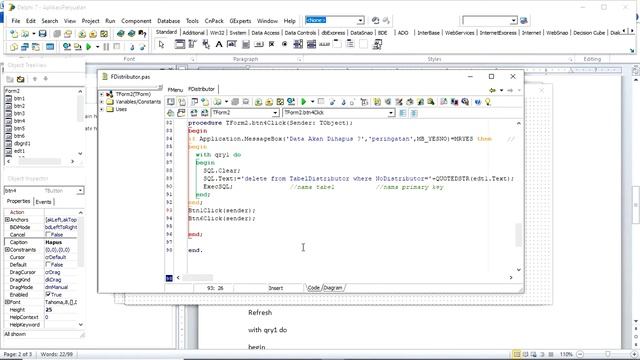Click the magnifier search icon in the editor toolbar
The width and height of the screenshot is (640, 360).
tap(431, 102)
